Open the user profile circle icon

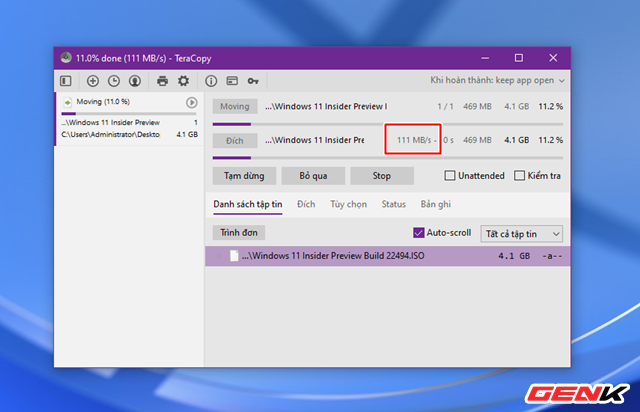click(135, 81)
